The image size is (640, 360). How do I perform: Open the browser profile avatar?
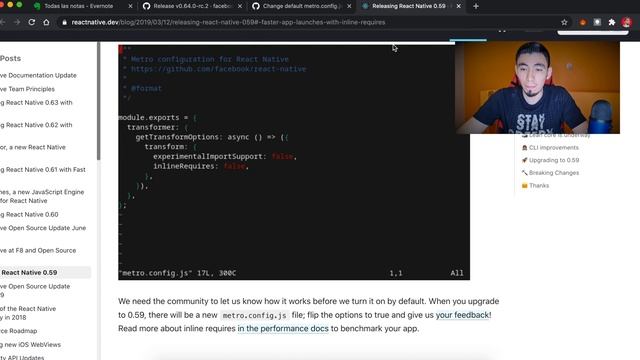[627, 22]
